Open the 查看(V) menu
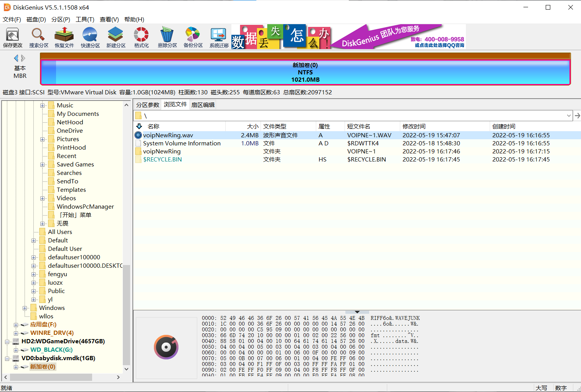The height and width of the screenshot is (392, 581). click(x=109, y=20)
